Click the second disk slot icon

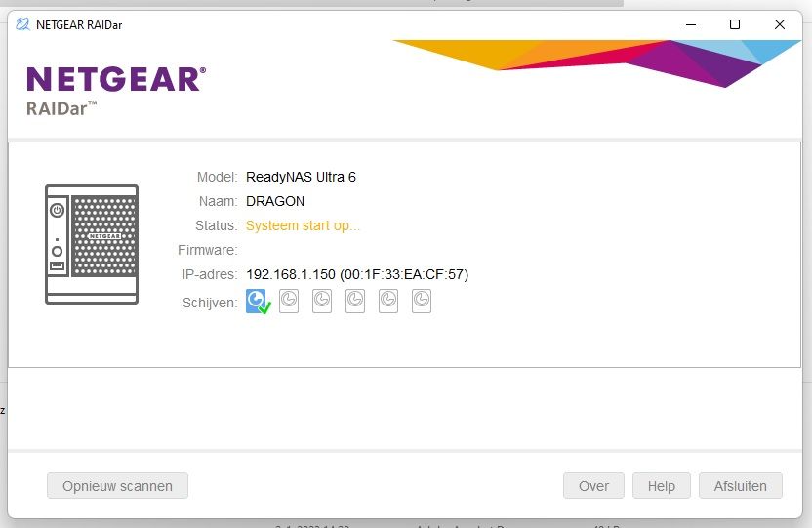(289, 301)
